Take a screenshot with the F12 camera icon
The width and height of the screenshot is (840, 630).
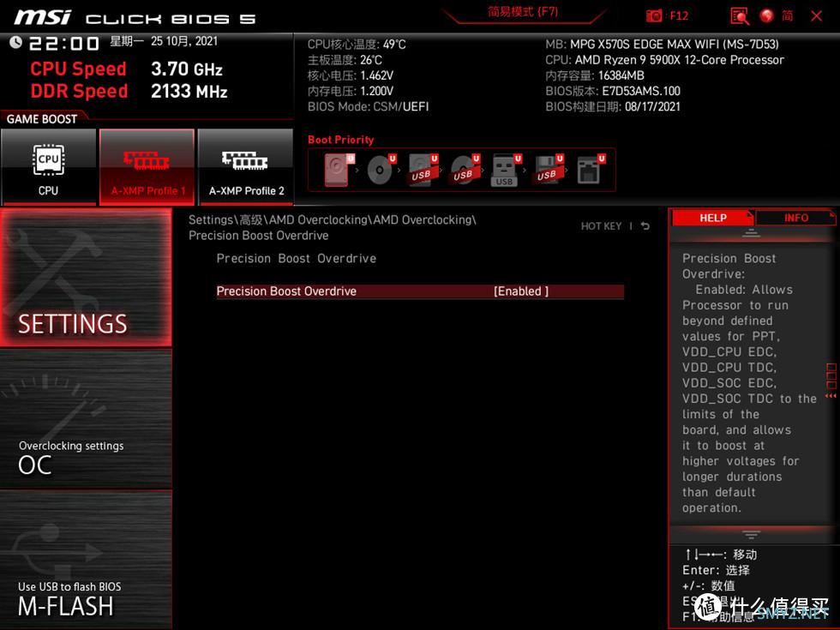point(654,15)
